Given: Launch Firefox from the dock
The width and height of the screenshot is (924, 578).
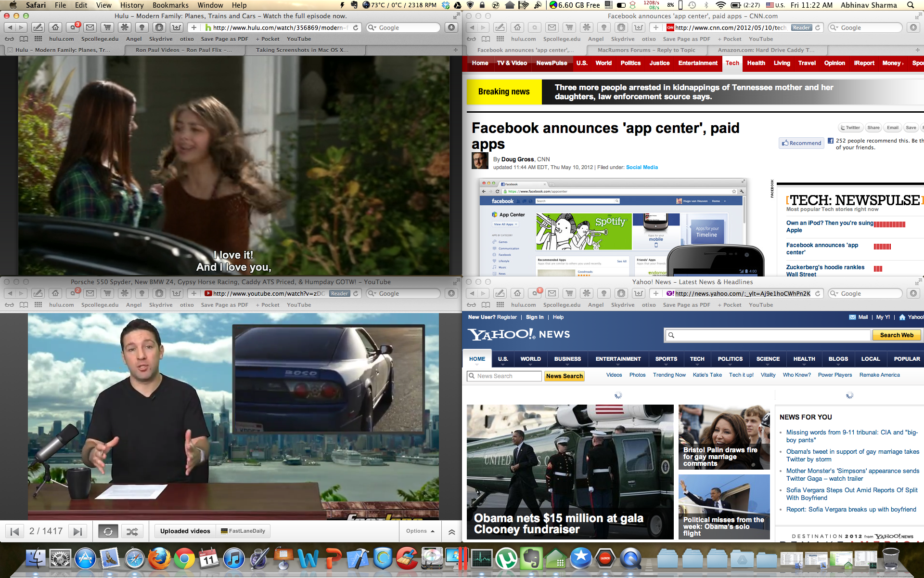Looking at the screenshot, I should coord(159,559).
